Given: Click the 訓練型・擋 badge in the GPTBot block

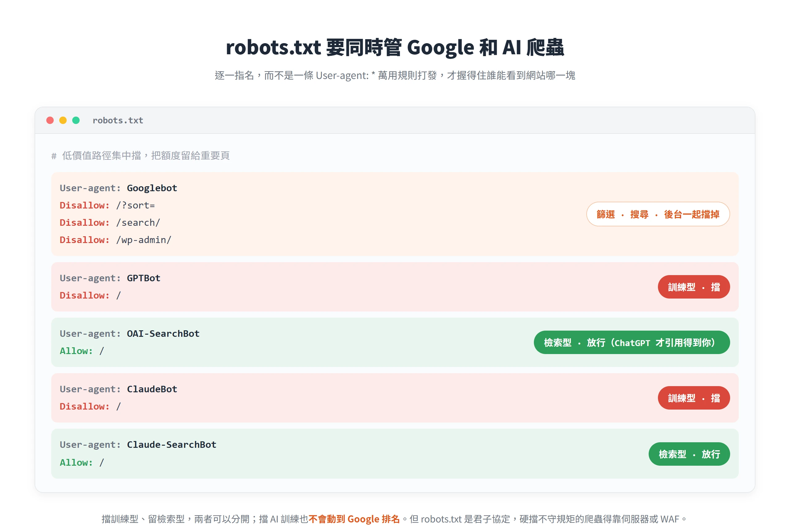Looking at the screenshot, I should pyautogui.click(x=694, y=287).
